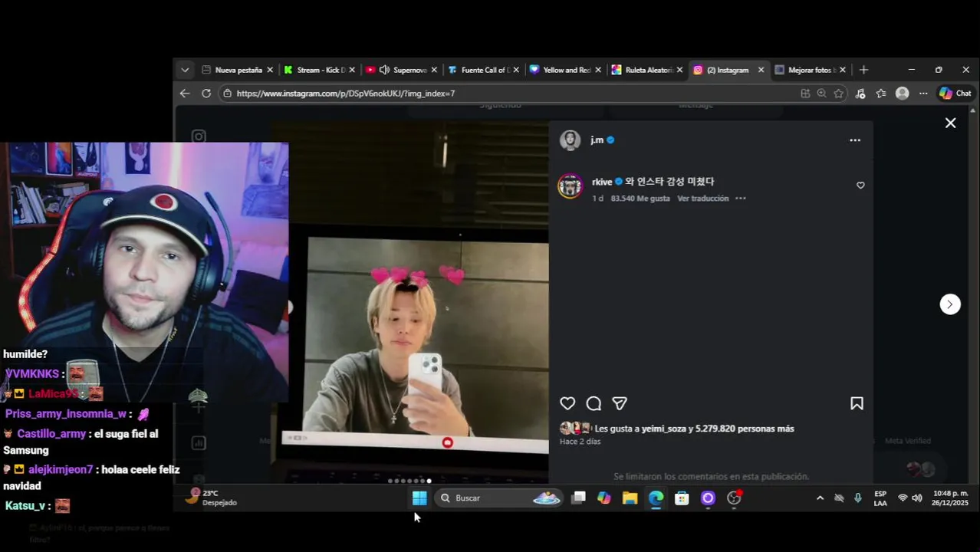Add this page to favorites with the star icon
Image resolution: width=980 pixels, height=552 pixels.
click(839, 93)
